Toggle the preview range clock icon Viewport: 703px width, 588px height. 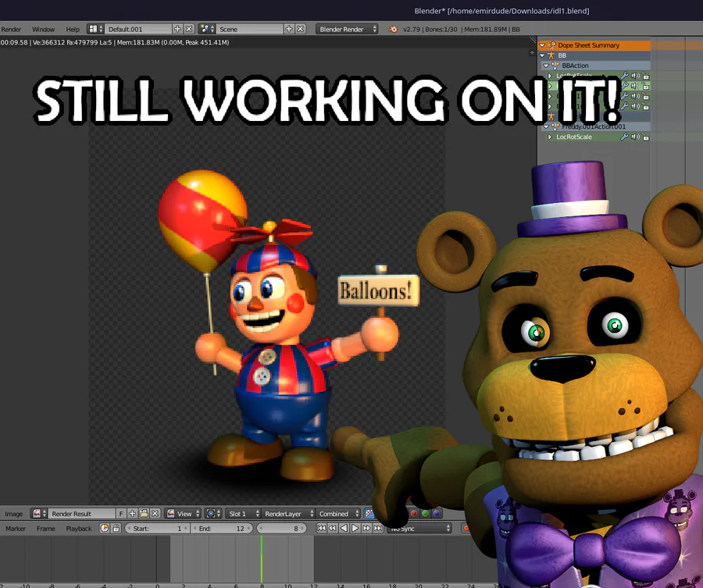point(105,529)
